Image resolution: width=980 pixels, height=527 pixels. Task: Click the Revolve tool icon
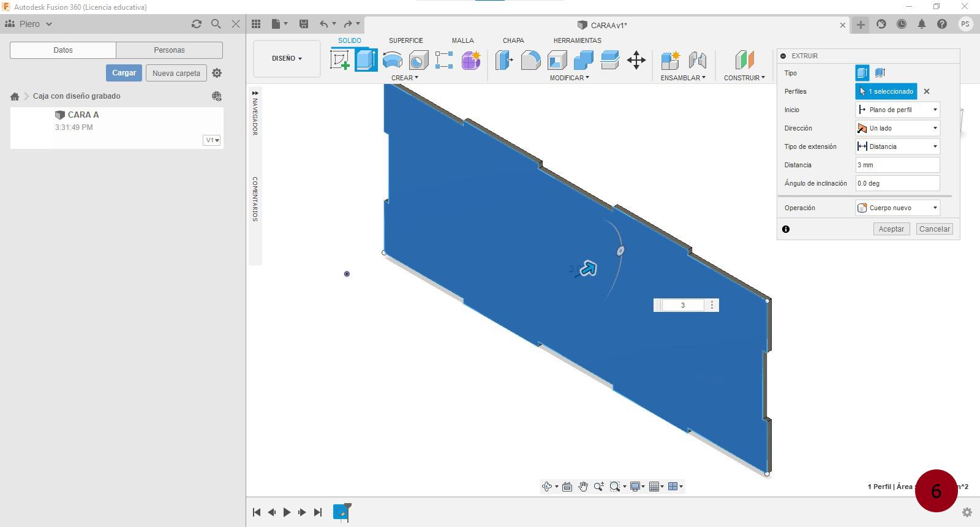393,60
